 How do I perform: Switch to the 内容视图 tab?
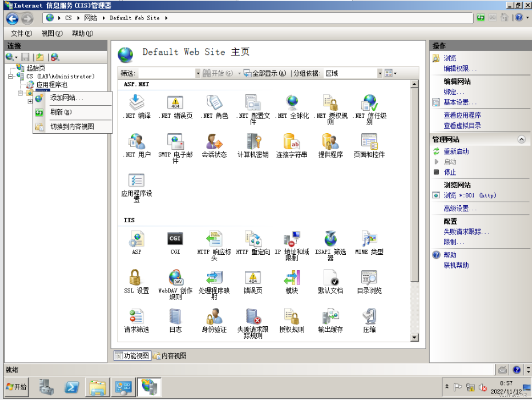170,355
